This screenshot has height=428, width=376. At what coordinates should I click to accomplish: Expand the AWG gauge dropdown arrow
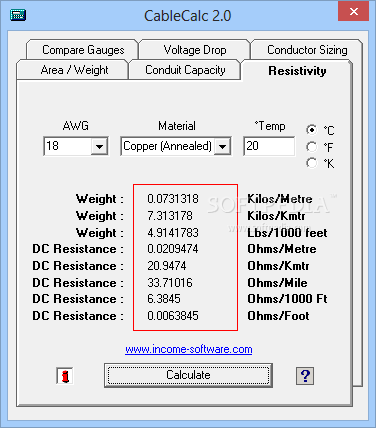pyautogui.click(x=99, y=146)
